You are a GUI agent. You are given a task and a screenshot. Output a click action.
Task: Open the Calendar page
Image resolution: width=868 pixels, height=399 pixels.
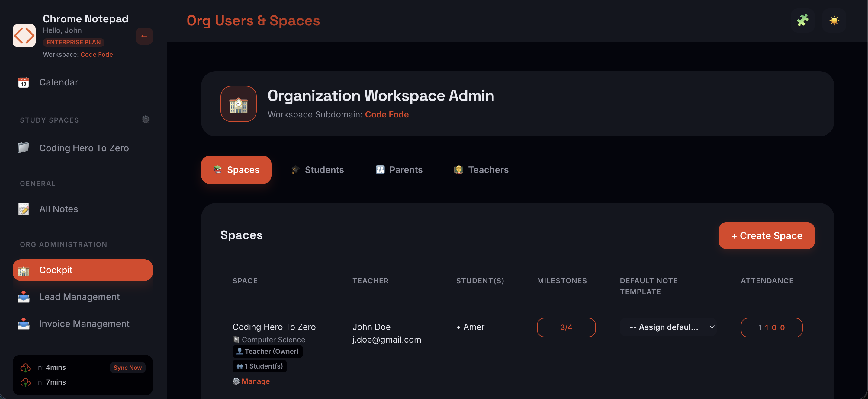pos(82,82)
